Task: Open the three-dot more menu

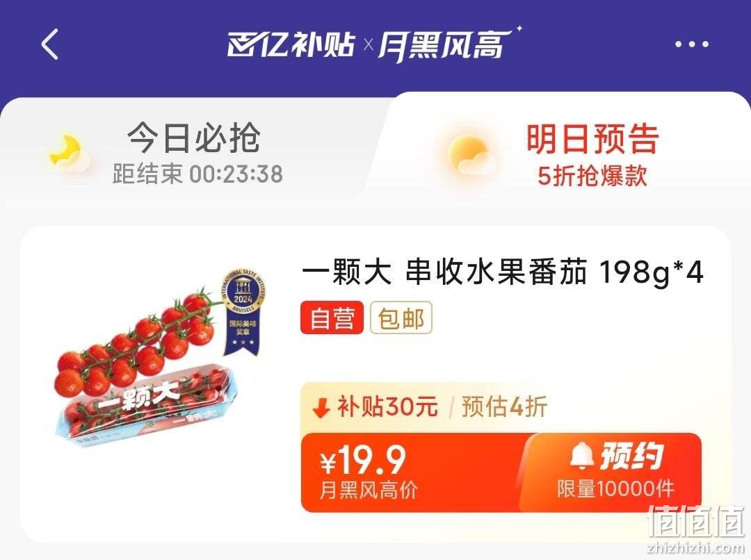Action: pyautogui.click(x=692, y=44)
